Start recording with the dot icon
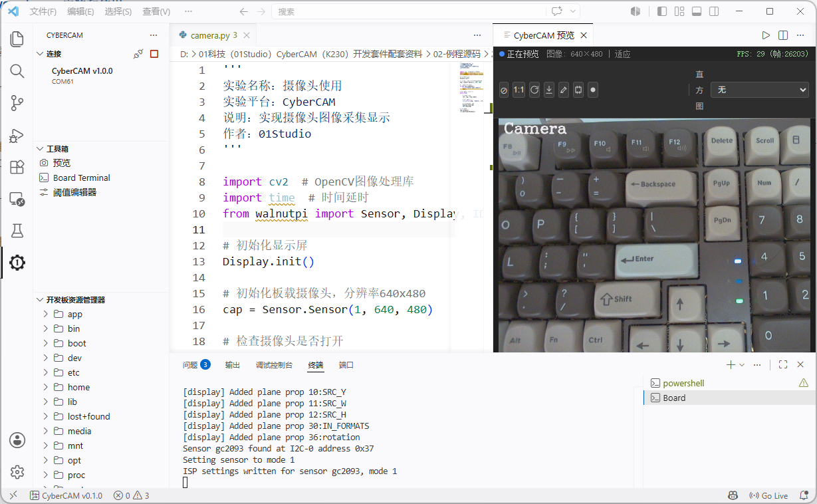This screenshot has width=817, height=504. (593, 90)
